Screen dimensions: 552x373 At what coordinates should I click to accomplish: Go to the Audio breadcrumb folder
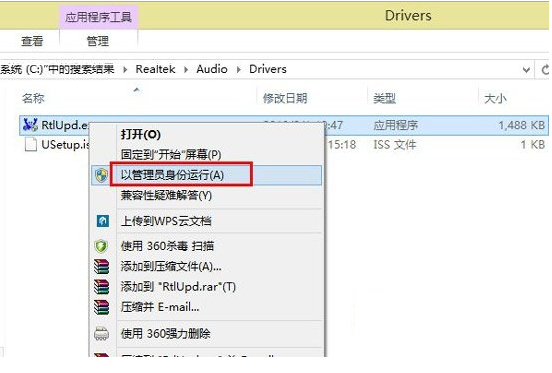tap(212, 69)
